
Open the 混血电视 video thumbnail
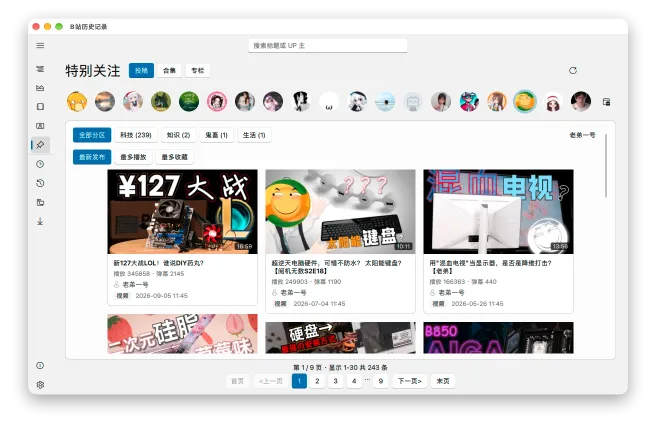coord(498,212)
